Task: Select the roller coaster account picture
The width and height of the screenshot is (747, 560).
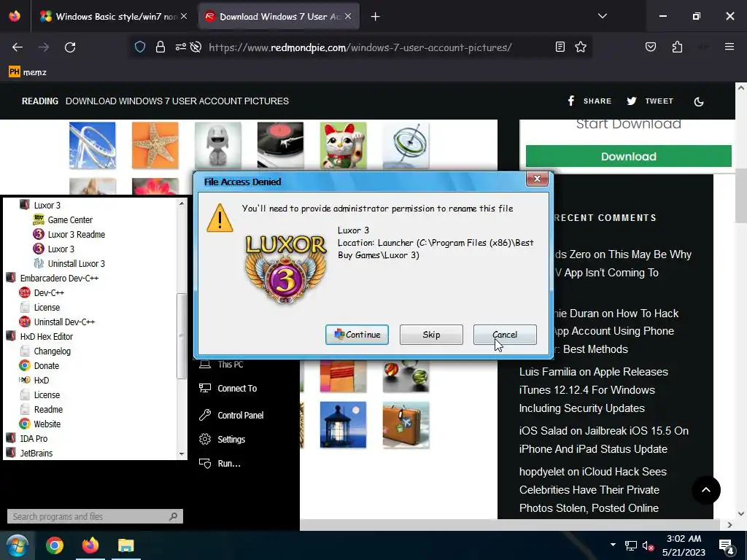Action: (x=93, y=145)
